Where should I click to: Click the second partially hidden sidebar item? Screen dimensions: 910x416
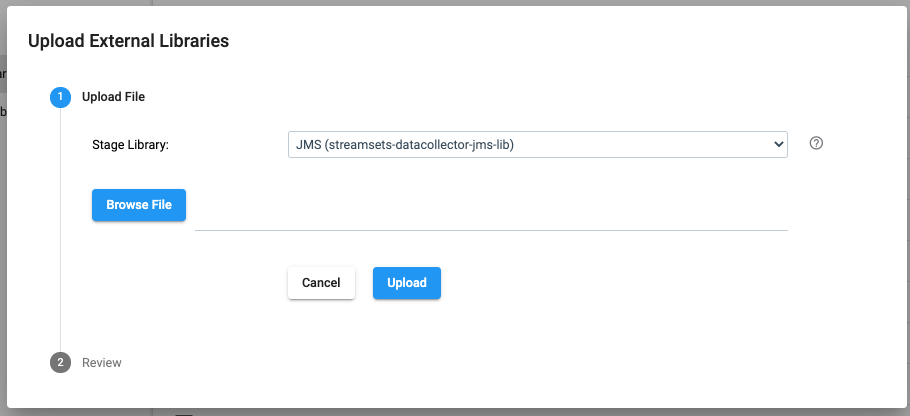coord(3,111)
